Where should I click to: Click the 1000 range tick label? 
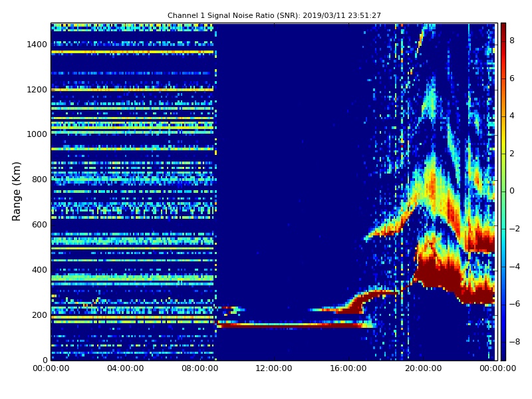point(37,134)
